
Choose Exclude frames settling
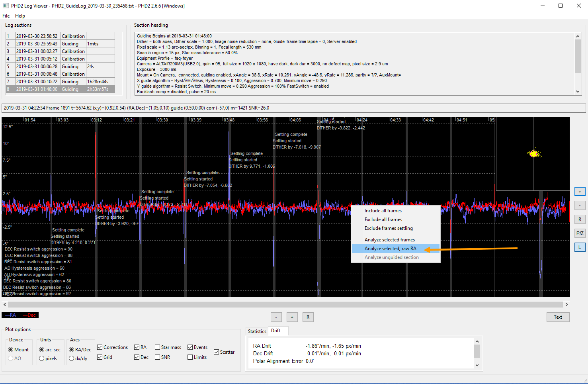point(395,228)
